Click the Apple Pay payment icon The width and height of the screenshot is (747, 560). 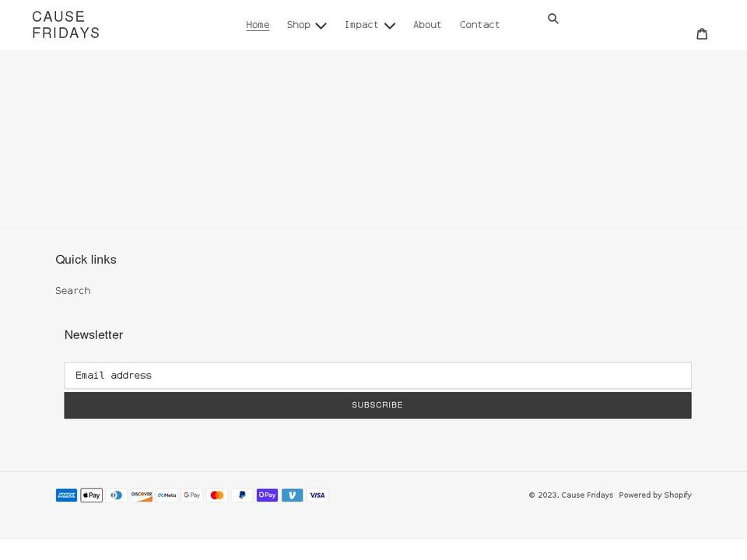click(92, 495)
